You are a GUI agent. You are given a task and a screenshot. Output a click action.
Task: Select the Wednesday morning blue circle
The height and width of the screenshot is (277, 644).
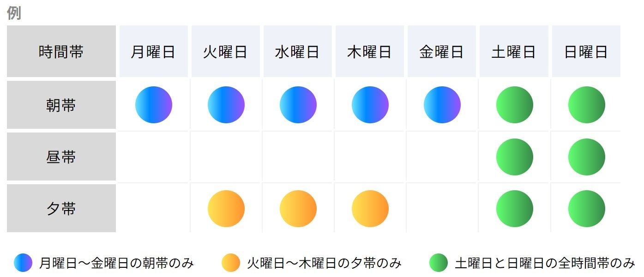[298, 105]
